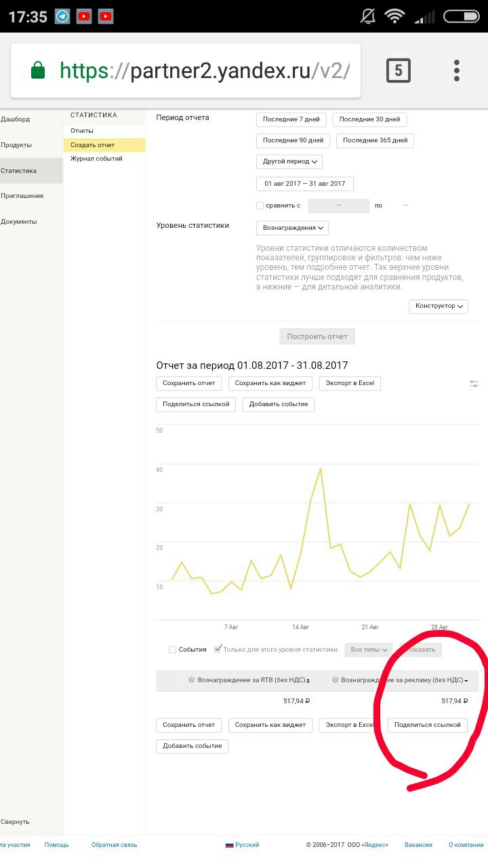488x868 pixels.
Task: Sort by Вознаграждение за рекламу column arrow
Action: pos(466,681)
